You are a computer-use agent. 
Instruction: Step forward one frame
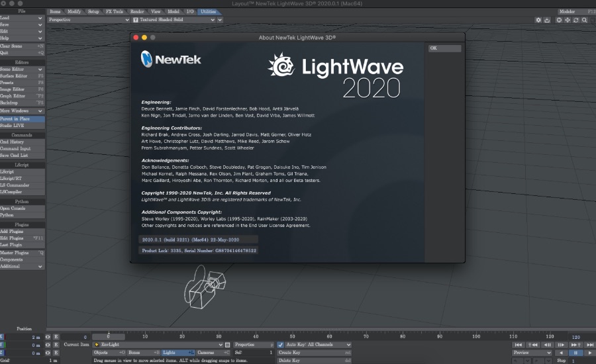(x=561, y=345)
